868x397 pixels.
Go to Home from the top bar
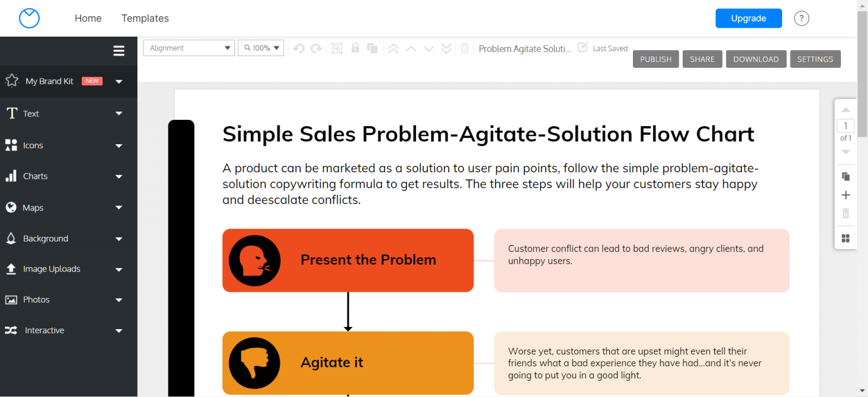88,18
